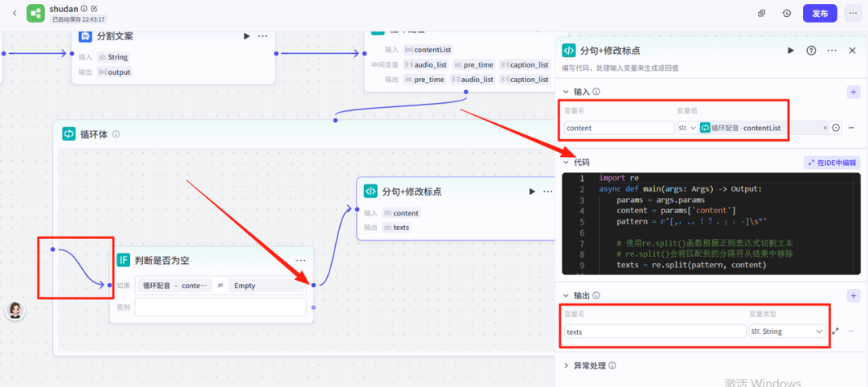The image size is (868, 387).
Task: Open the duplicate workflow icon in header
Action: tap(762, 14)
